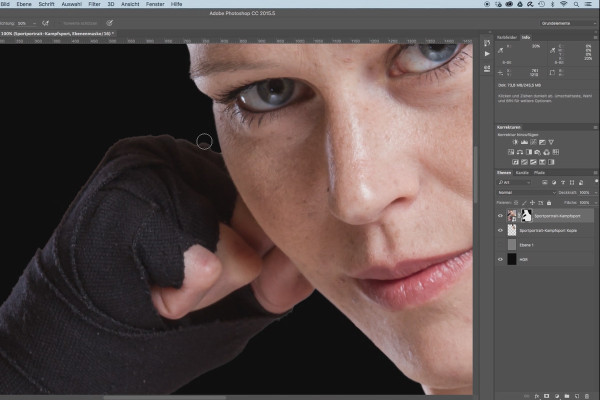
Task: Add a Brightness/Contrast adjustment from Korrekturen
Action: pyautogui.click(x=515, y=142)
